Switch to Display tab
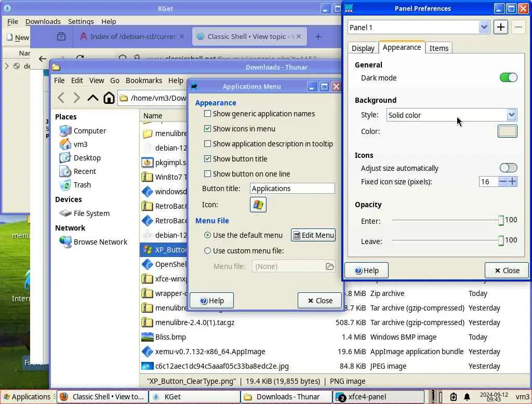532x404 pixels. [x=363, y=48]
